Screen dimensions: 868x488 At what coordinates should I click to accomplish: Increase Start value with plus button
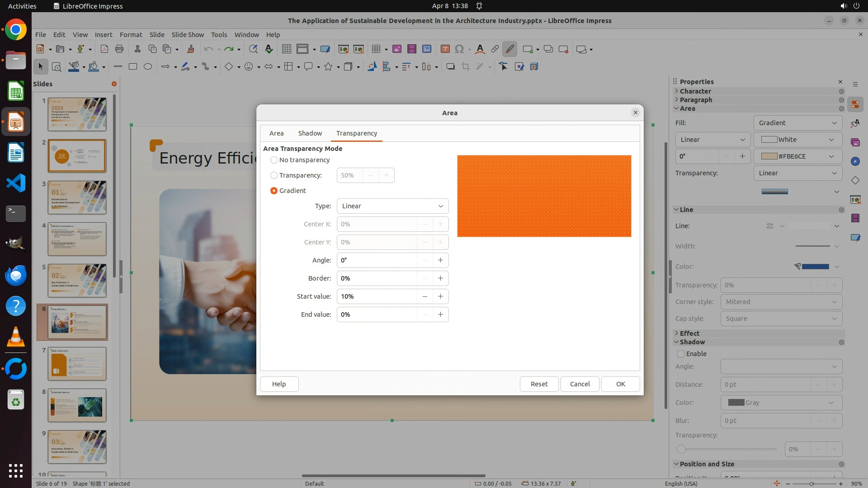[x=440, y=296]
